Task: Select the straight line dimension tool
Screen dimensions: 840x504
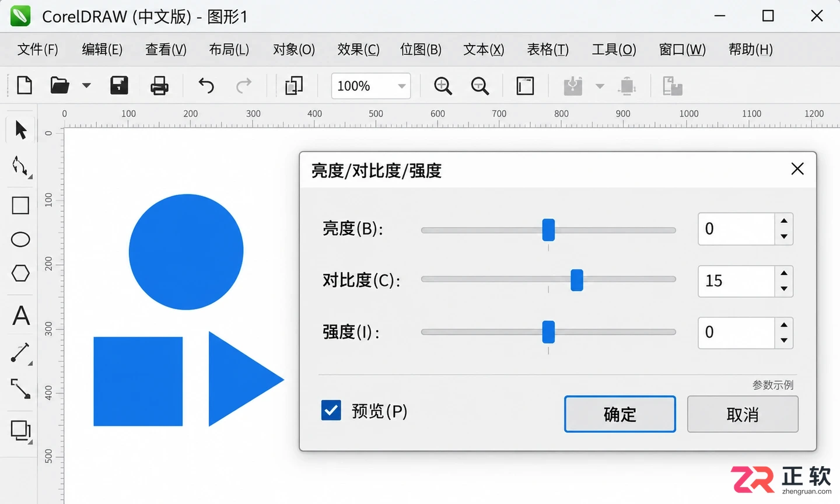Action: 21,353
